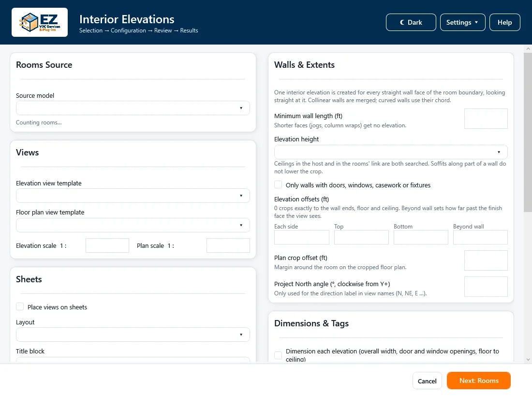This screenshot has height=397, width=532.
Task: Click the "Interior Elevations" title
Action: point(127,19)
